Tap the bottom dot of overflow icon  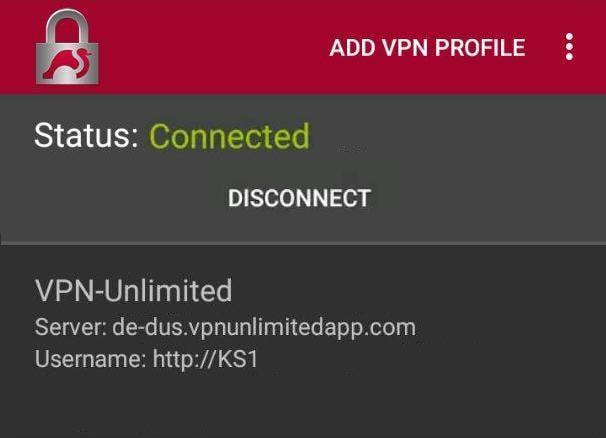(x=569, y=56)
